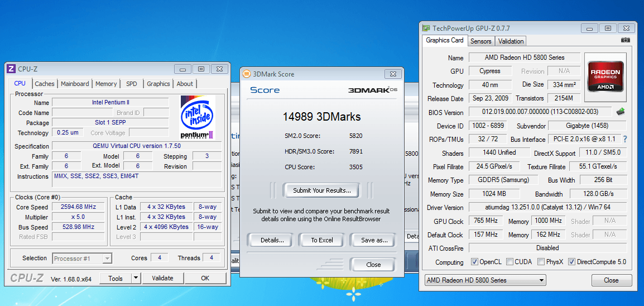
Task: Click the BIOS save chip icon
Action: pyautogui.click(x=620, y=112)
